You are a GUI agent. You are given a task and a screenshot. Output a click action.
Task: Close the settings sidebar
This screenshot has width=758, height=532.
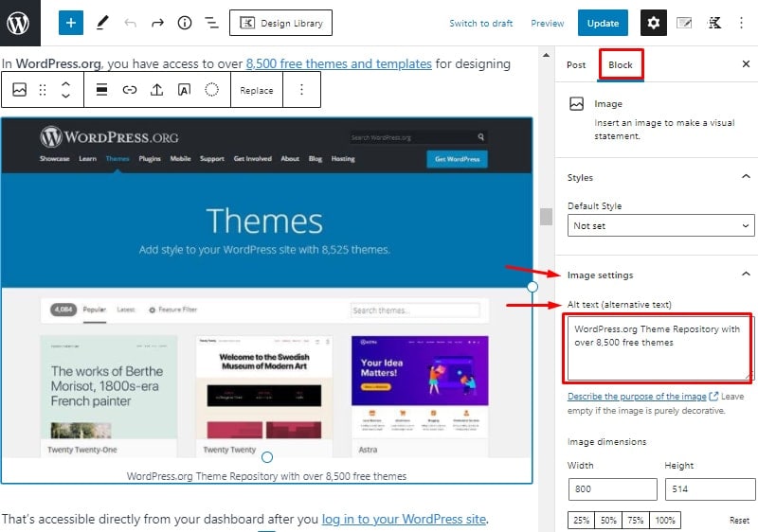coord(746,63)
